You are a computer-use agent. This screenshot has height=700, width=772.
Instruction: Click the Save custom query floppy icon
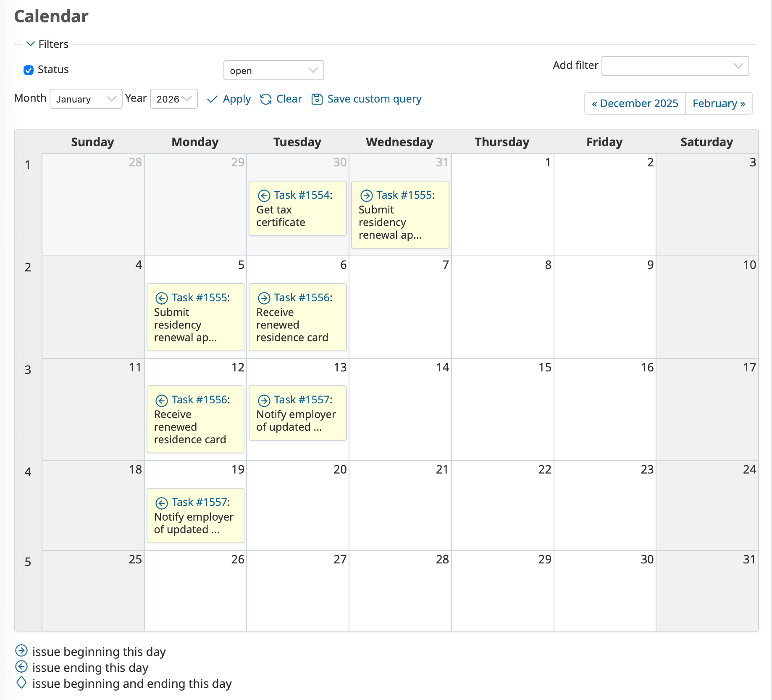[x=317, y=99]
